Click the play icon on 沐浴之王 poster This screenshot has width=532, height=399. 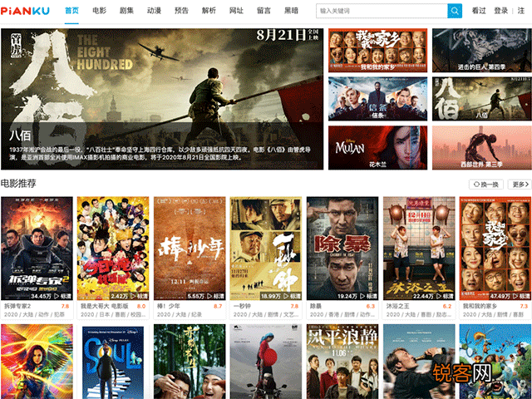tap(439, 296)
